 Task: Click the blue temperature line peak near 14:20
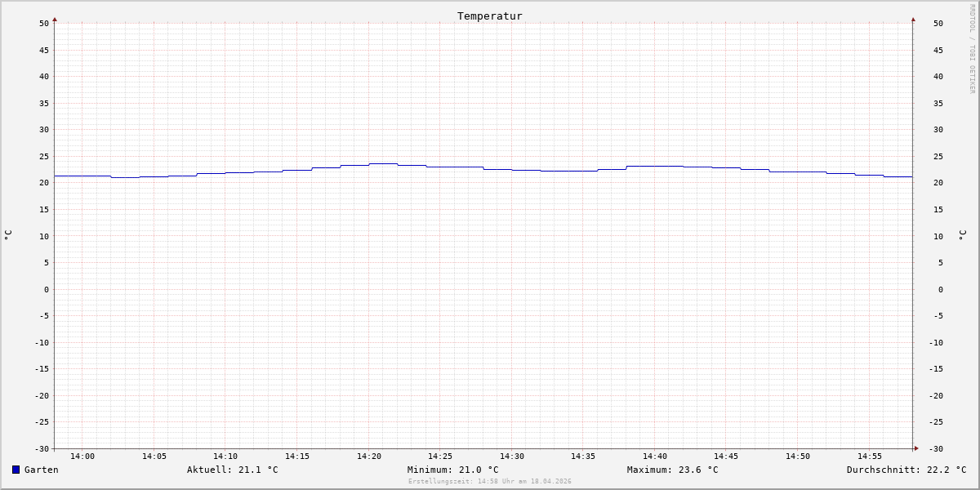(383, 163)
